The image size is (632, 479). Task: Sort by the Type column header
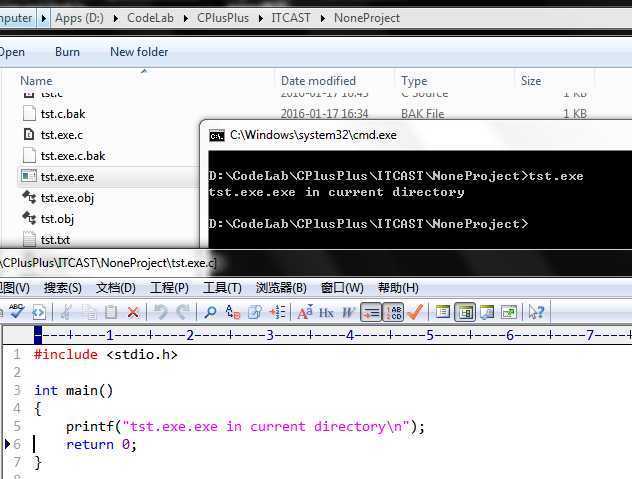[414, 81]
